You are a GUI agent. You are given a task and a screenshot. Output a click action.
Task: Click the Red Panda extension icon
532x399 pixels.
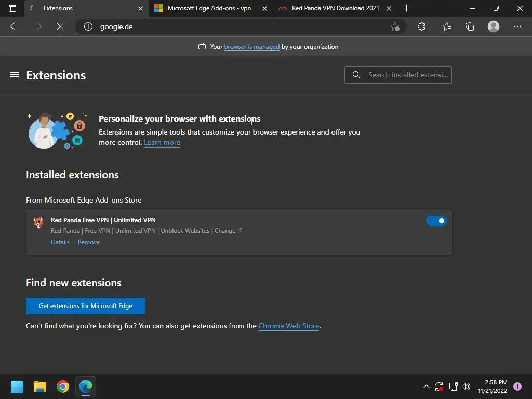pyautogui.click(x=38, y=222)
